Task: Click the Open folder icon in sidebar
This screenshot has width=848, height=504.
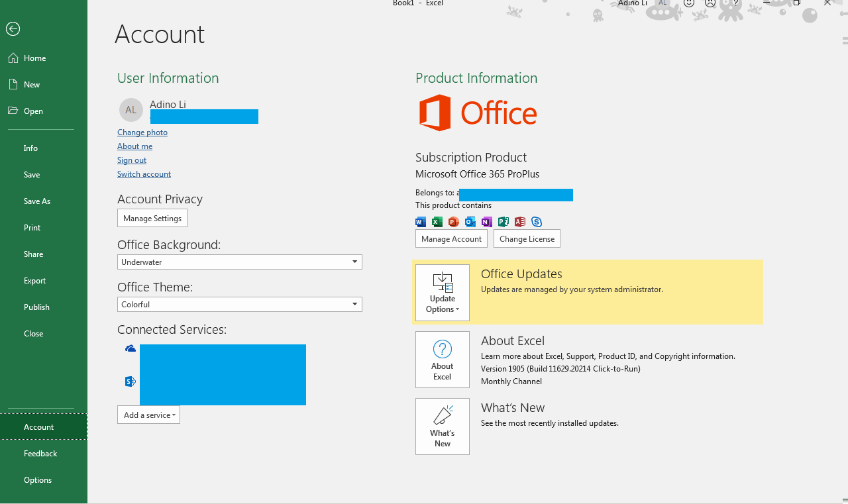Action: [13, 111]
